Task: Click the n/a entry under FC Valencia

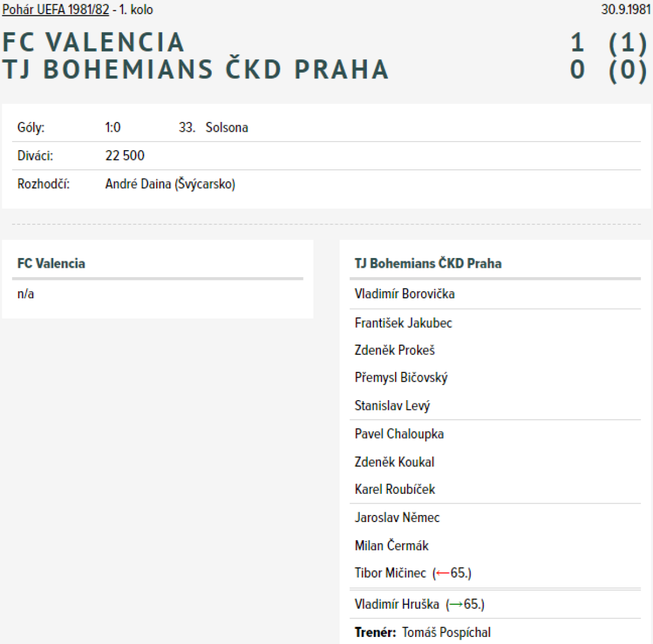Action: (26, 294)
